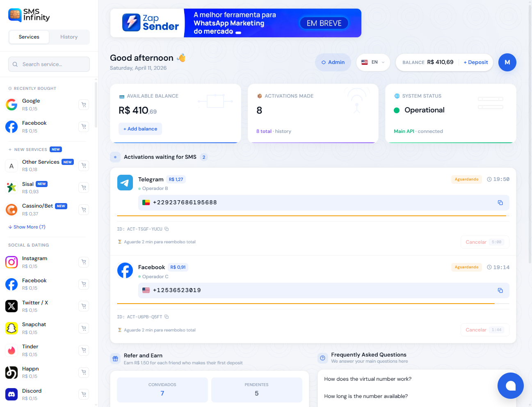Screen dimensions: 532x407
Task: Click the Search service input field
Action: click(49, 64)
